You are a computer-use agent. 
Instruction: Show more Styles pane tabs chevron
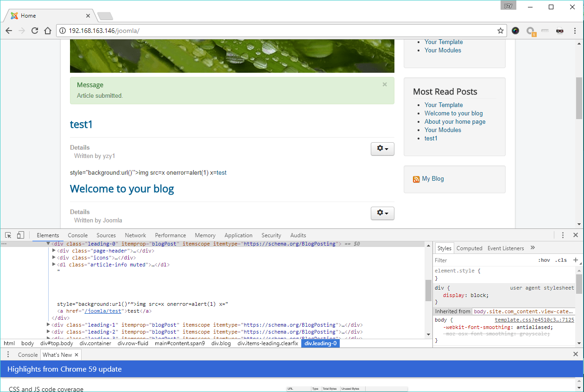pyautogui.click(x=533, y=248)
